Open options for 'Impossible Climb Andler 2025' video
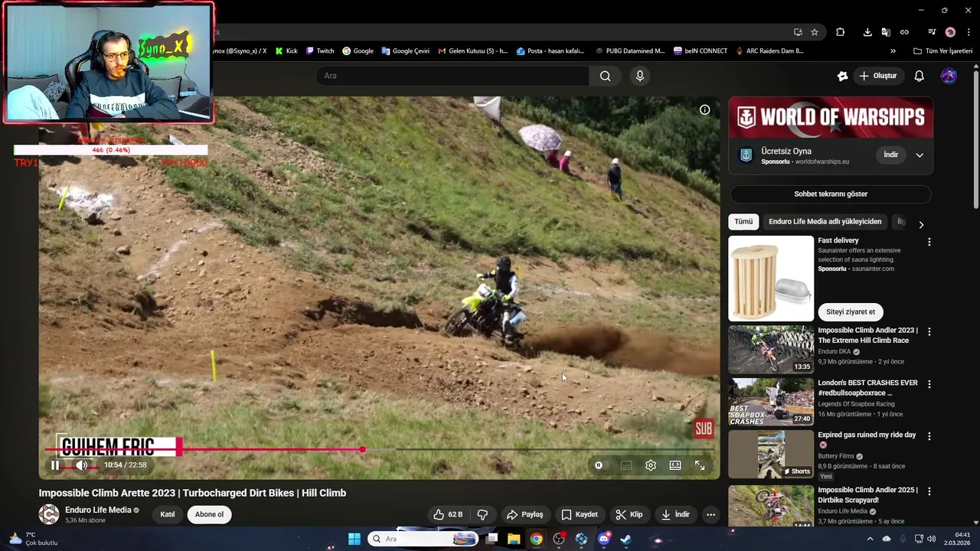 929,491
